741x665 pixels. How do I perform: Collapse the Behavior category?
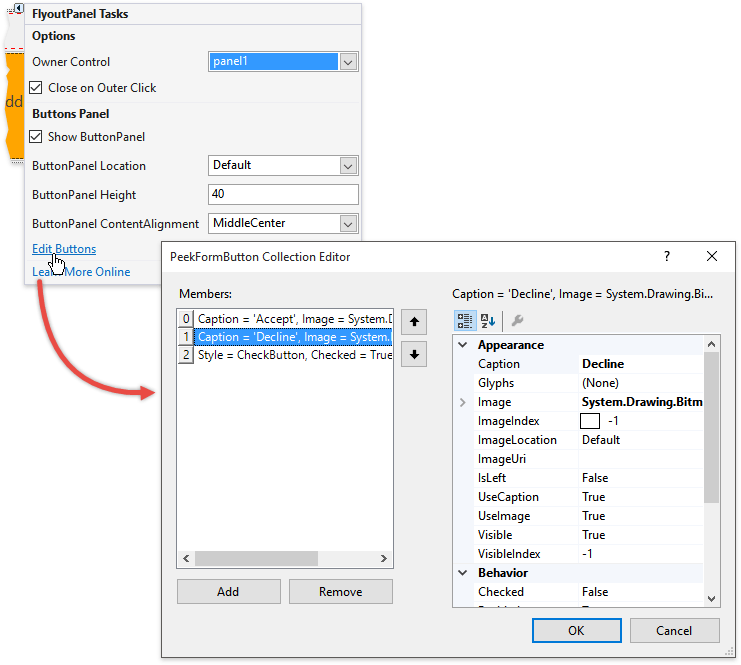tap(463, 573)
